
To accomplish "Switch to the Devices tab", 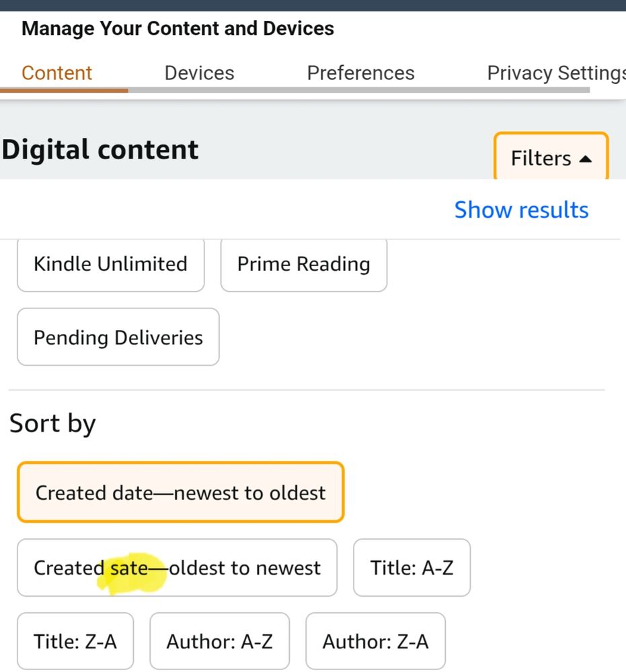I will click(199, 73).
